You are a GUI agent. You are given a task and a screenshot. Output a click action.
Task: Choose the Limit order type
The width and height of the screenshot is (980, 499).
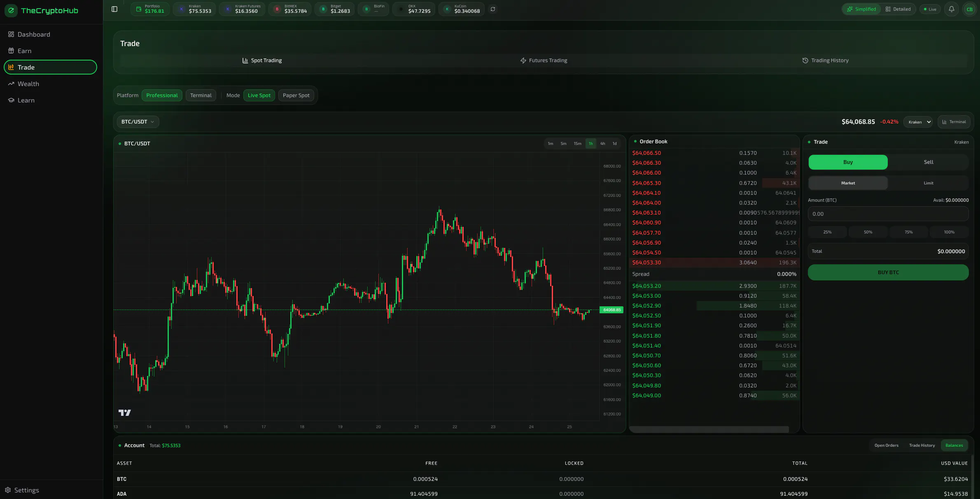[x=929, y=183]
